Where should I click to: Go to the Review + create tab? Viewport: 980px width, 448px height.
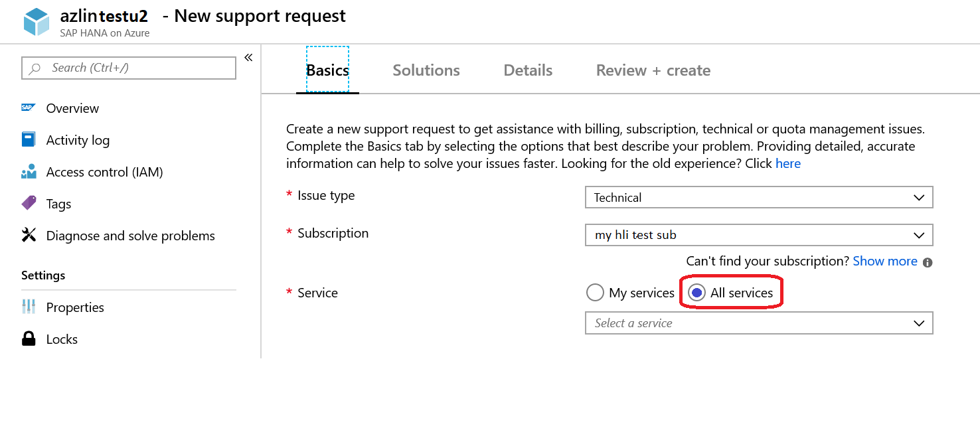click(653, 70)
